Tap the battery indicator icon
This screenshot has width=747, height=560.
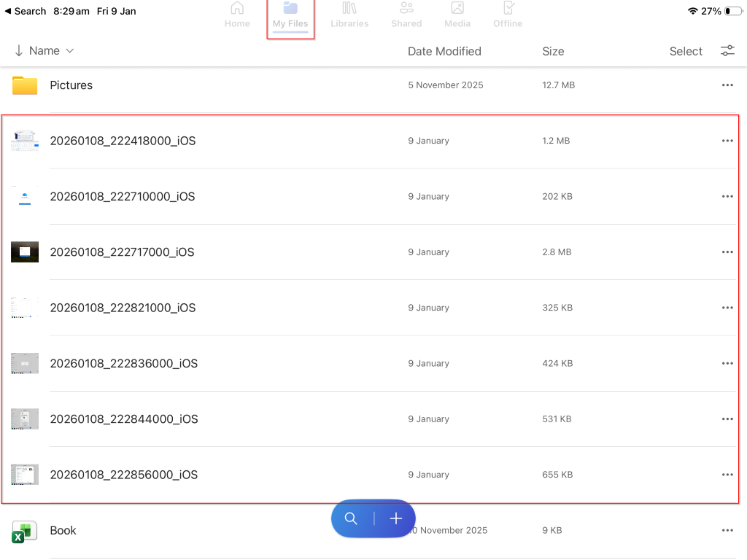734,11
